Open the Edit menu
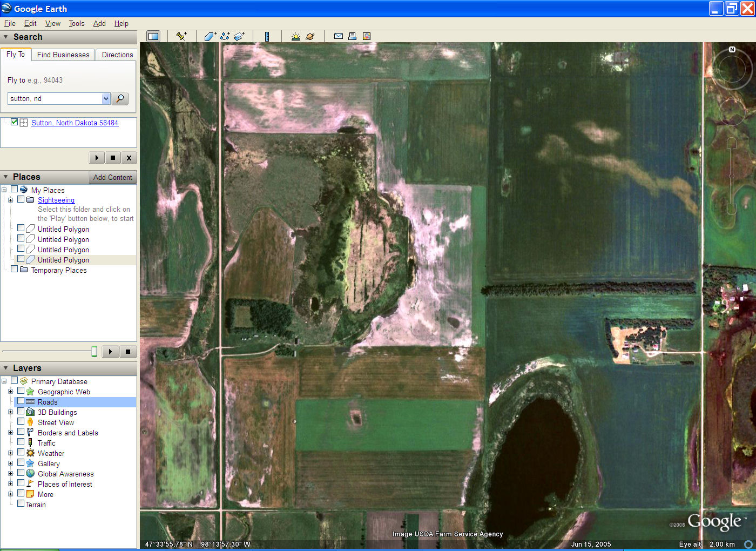 tap(30, 23)
